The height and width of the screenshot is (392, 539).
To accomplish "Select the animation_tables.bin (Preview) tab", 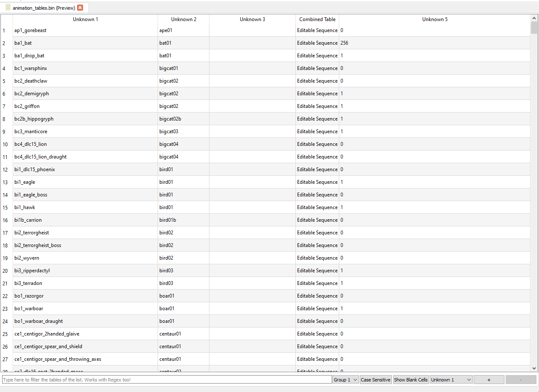I will 44,8.
